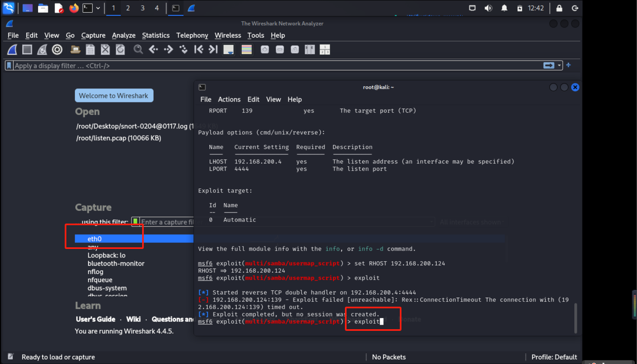Open the volume control tray icon
This screenshot has width=637, height=364.
click(x=488, y=8)
